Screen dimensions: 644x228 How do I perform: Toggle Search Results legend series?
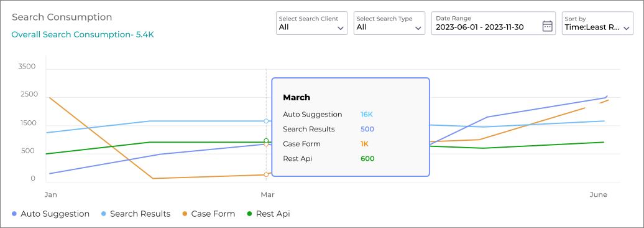tap(136, 214)
